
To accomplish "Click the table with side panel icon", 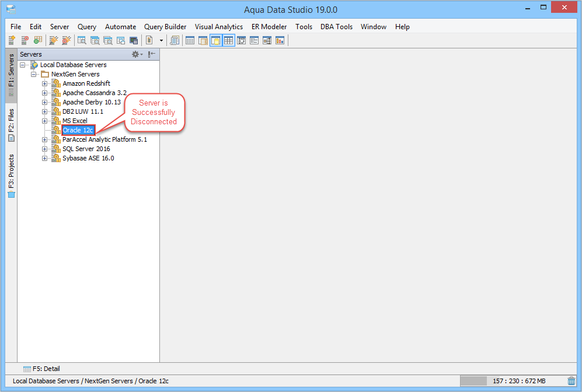I will point(203,40).
